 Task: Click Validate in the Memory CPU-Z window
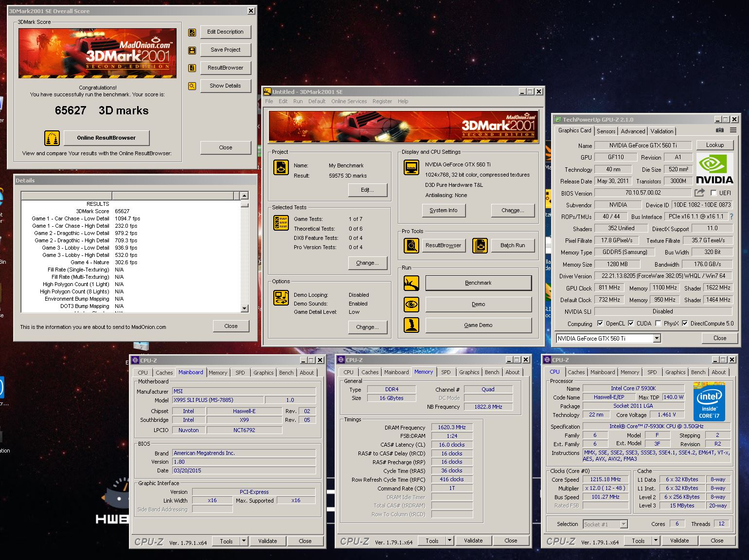click(473, 541)
